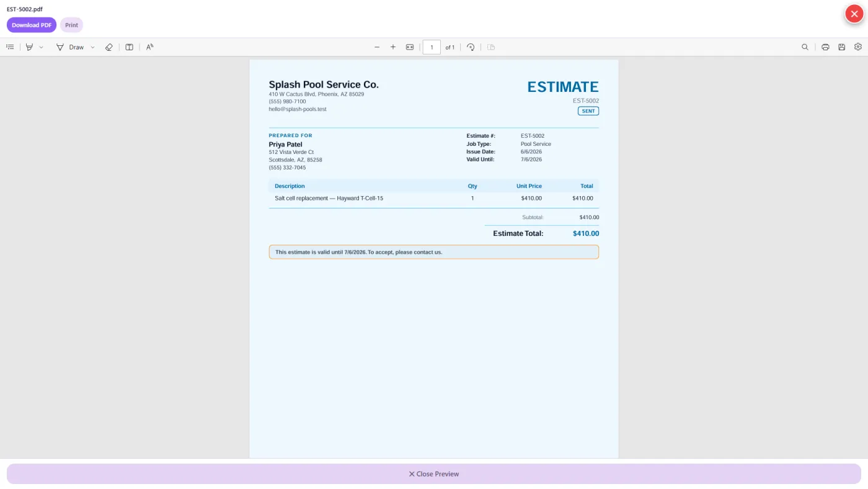Screen dimensions: 868x489
Task: Click Issue Date value 6/6/2026
Action: (531, 151)
